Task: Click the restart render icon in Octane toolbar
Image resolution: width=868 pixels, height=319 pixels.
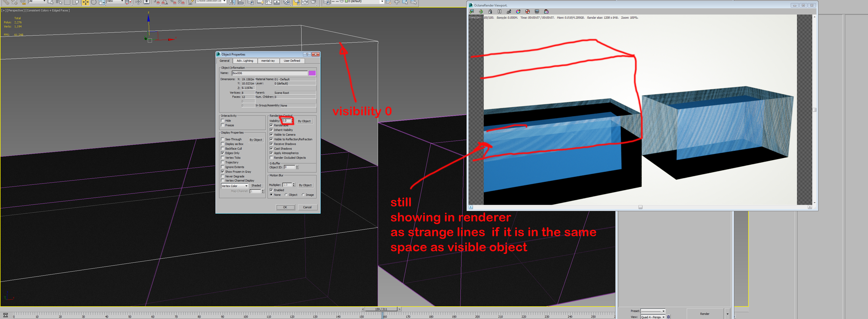Action: click(481, 11)
